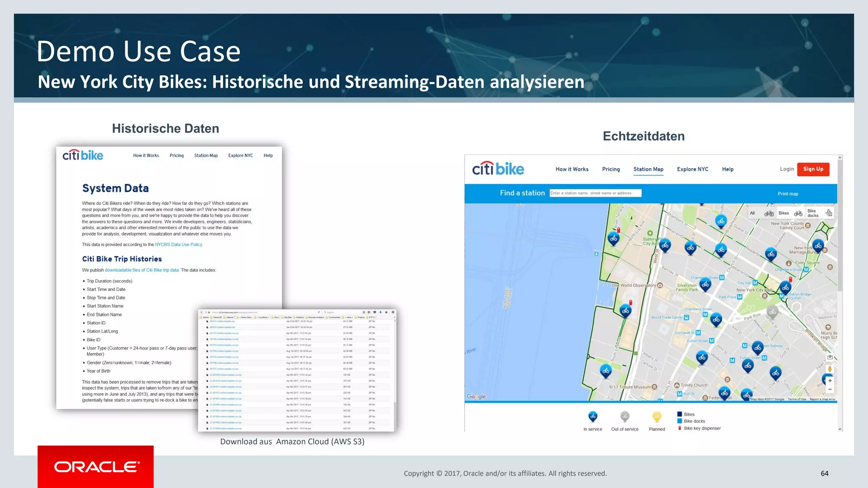This screenshot has height=488, width=868.
Task: Click the light blue Bike docks legend swatch
Action: point(680,421)
